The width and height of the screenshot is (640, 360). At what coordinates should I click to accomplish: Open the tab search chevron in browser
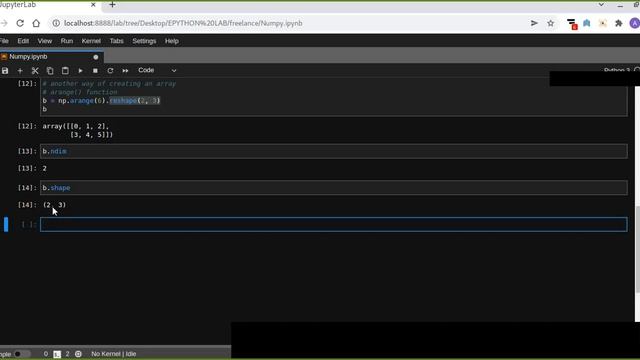(601, 5)
